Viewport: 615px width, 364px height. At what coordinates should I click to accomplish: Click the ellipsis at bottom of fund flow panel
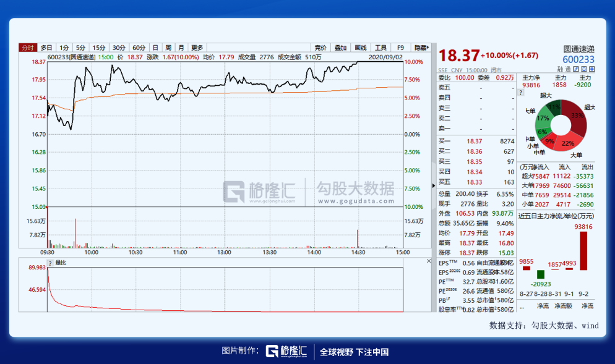coord(522,308)
